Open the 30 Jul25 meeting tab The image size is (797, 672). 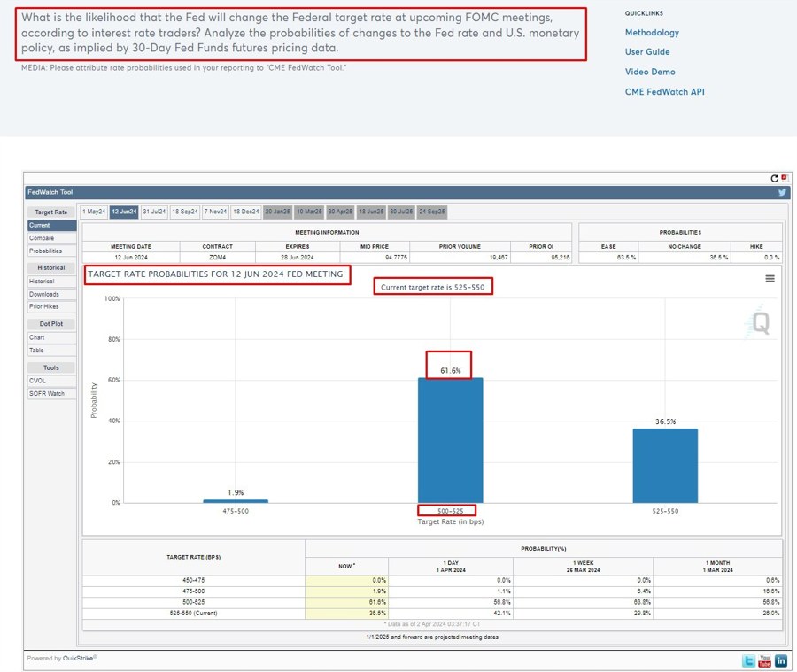pyautogui.click(x=401, y=212)
